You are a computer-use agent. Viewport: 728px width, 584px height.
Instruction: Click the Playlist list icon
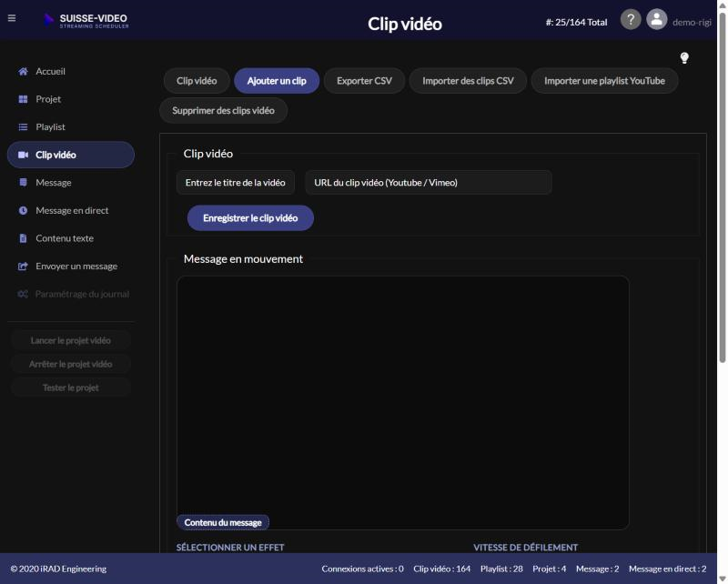(23, 126)
